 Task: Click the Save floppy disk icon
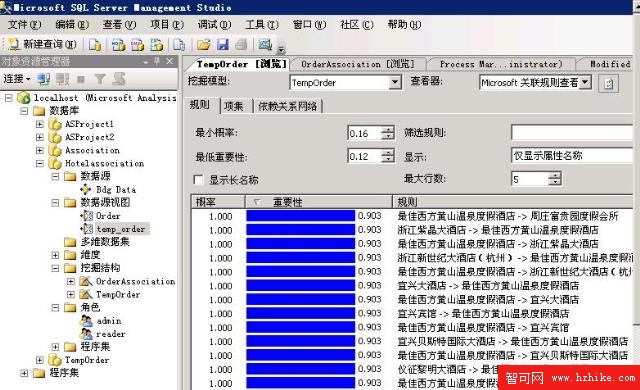pyautogui.click(x=222, y=44)
